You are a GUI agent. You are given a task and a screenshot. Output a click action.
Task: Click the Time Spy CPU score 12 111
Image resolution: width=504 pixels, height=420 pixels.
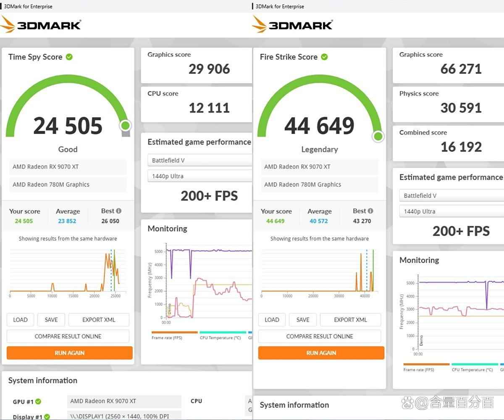(209, 108)
